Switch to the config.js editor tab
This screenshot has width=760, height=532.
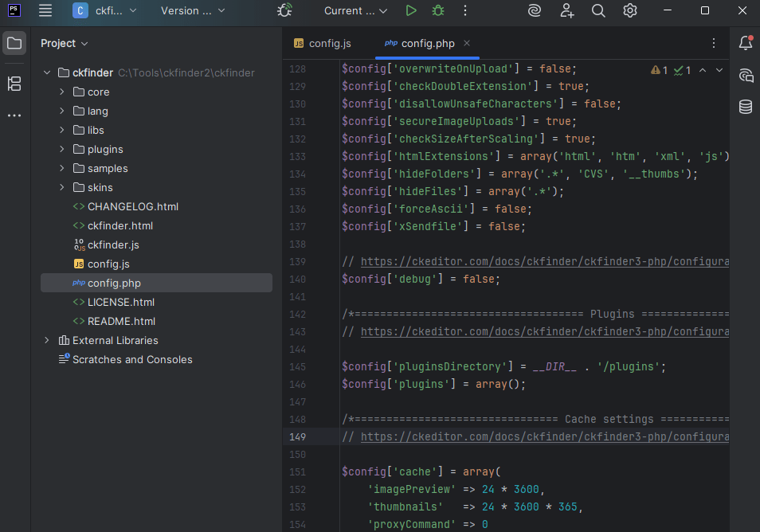pyautogui.click(x=323, y=44)
